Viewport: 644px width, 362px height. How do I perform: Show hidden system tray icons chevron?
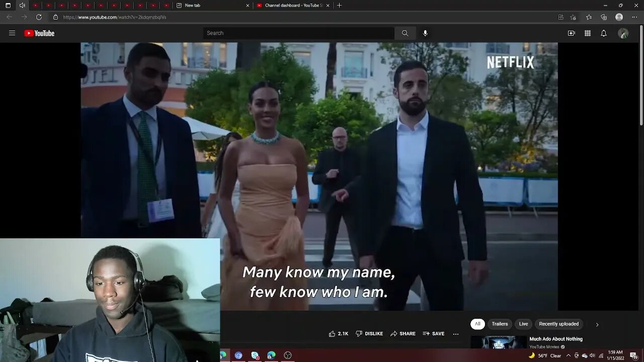(569, 355)
